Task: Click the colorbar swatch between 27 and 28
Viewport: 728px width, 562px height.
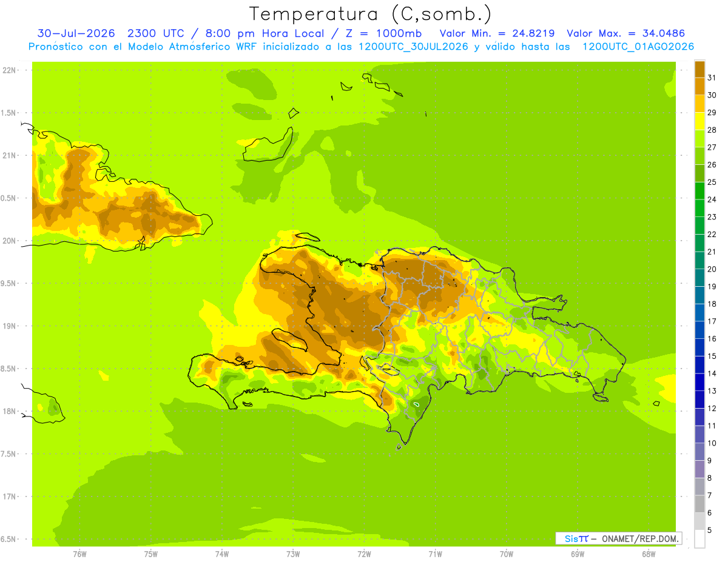Action: coord(699,138)
